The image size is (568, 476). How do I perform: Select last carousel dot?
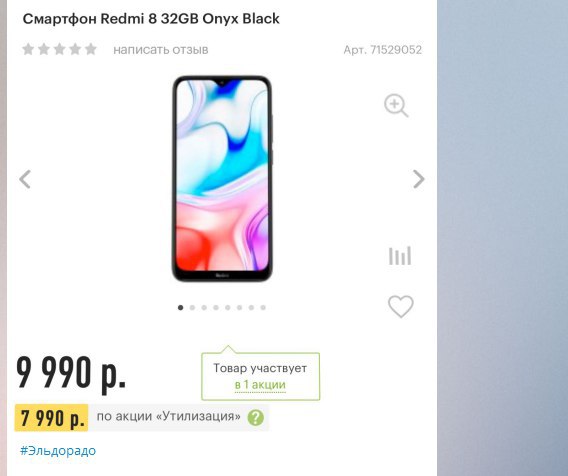pyautogui.click(x=263, y=308)
